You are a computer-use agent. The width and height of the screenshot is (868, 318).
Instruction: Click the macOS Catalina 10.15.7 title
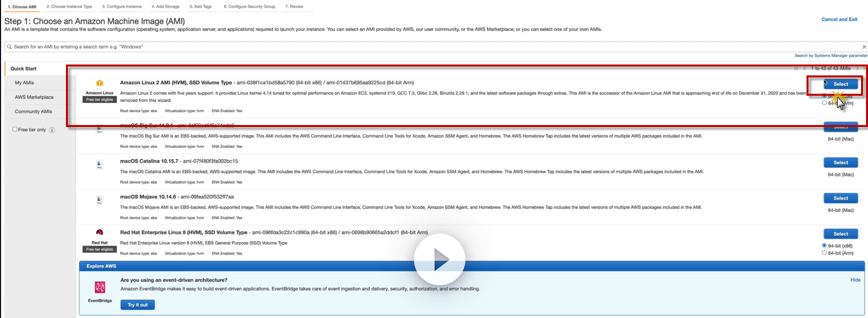[149, 161]
